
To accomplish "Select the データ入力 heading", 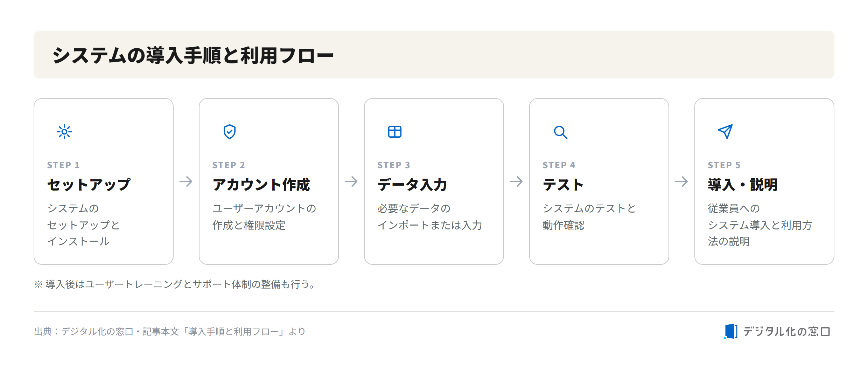I will pyautogui.click(x=412, y=185).
